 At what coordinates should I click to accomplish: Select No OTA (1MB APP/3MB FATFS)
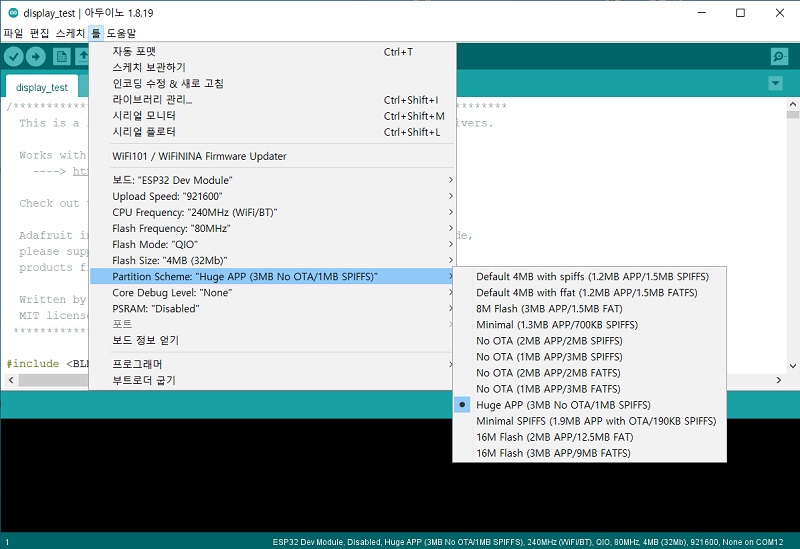pos(589,389)
